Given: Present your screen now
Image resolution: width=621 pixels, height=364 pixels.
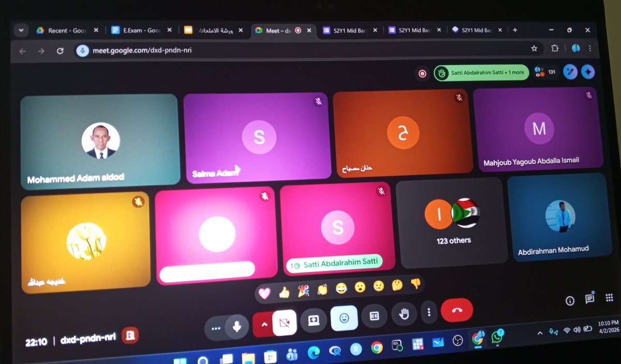Looking at the screenshot, I should (x=314, y=320).
